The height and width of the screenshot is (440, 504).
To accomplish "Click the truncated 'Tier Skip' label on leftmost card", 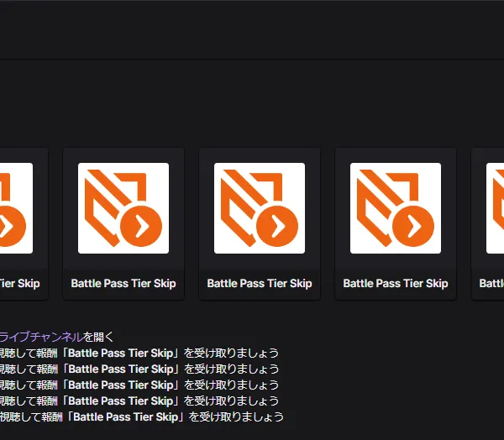I will coord(20,284).
